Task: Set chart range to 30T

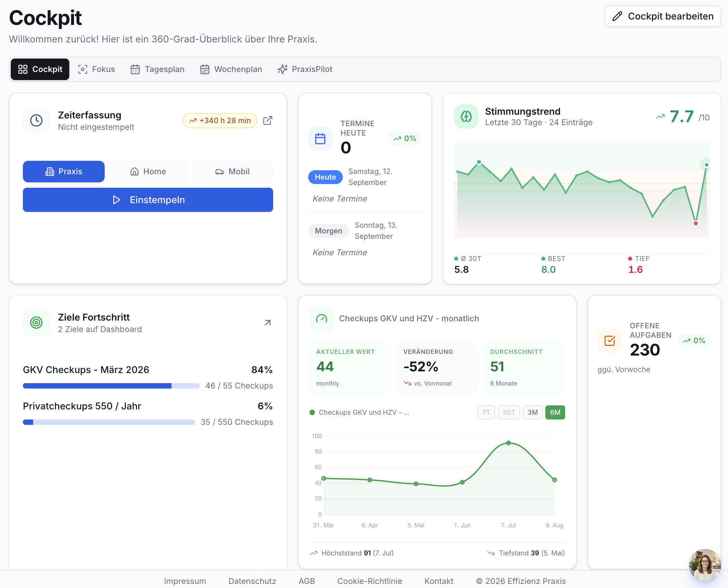Action: 509,412
